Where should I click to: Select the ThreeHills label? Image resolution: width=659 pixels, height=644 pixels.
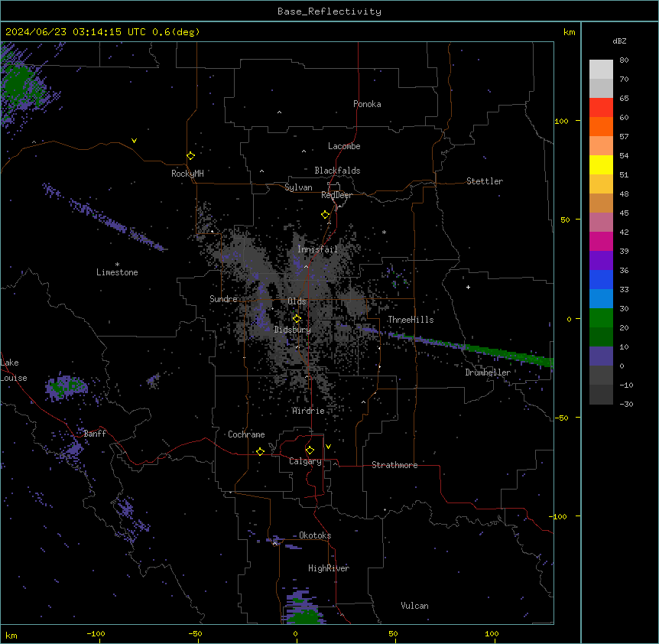coord(411,320)
